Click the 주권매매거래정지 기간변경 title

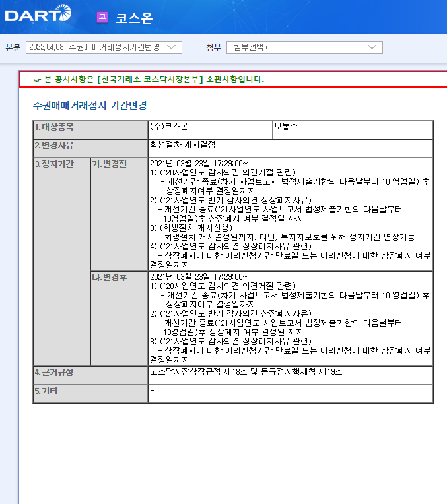[x=90, y=105]
